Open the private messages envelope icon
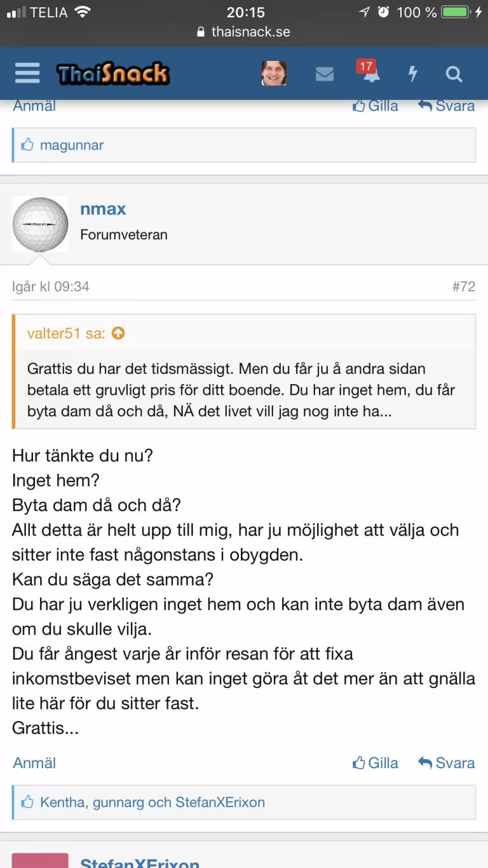Screen dimensions: 488x868 click(325, 74)
